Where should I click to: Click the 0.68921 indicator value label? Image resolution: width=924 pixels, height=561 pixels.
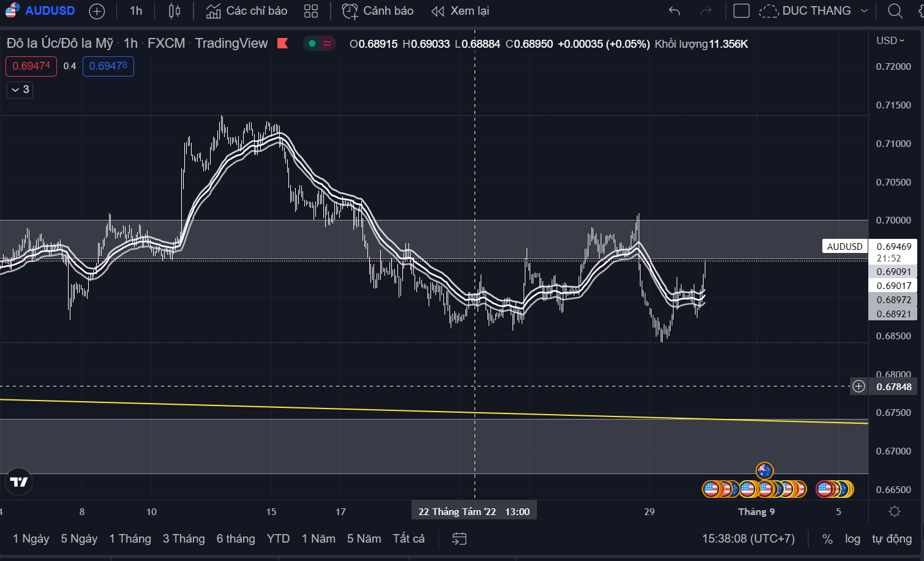pos(893,314)
